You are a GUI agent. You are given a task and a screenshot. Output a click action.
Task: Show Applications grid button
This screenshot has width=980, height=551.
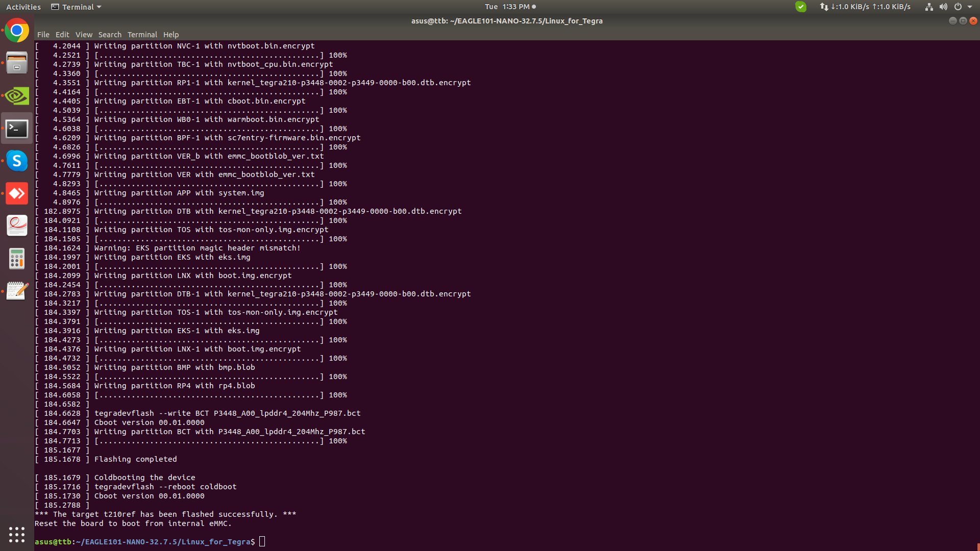[x=17, y=534]
